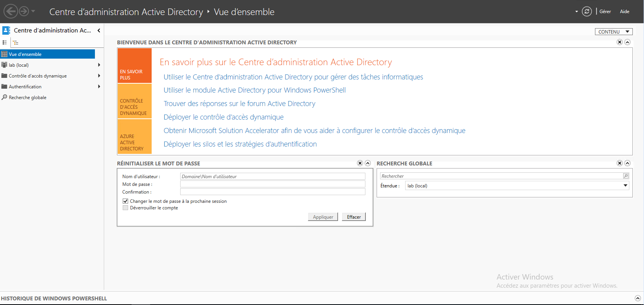Collapse the welcome (Bienvenue) section
The image size is (644, 305).
tap(627, 42)
